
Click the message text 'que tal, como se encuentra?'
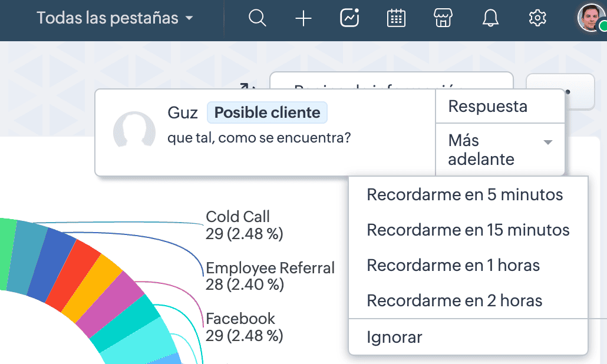click(259, 137)
